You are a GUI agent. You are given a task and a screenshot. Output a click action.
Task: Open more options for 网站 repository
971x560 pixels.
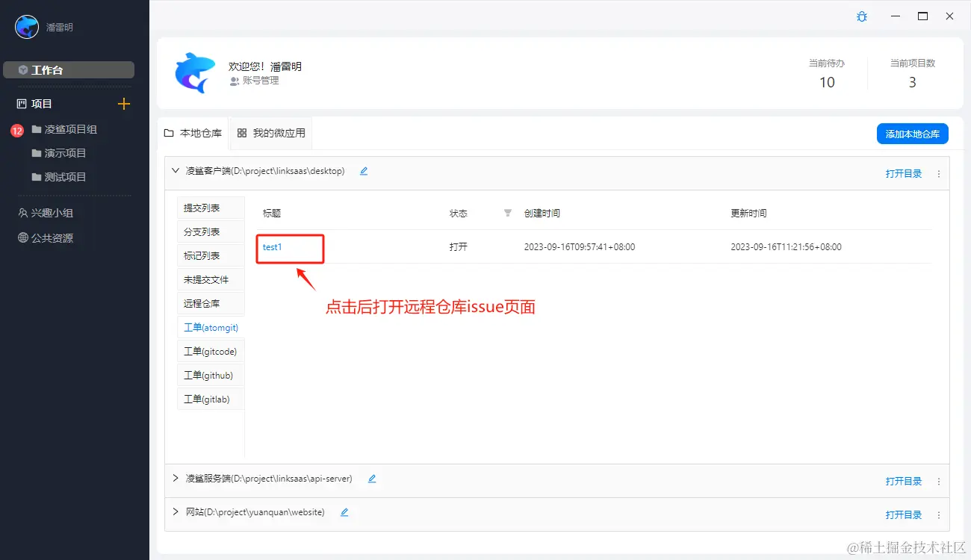click(939, 515)
